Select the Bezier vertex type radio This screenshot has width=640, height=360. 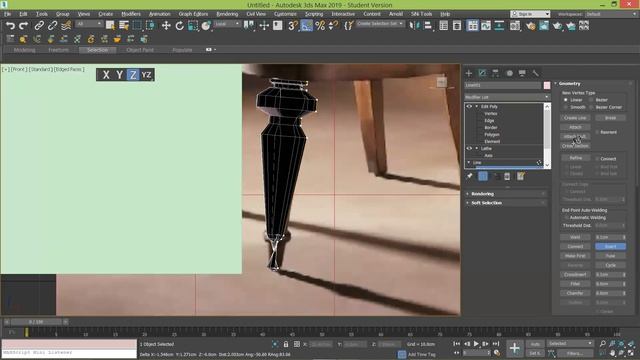(591, 100)
